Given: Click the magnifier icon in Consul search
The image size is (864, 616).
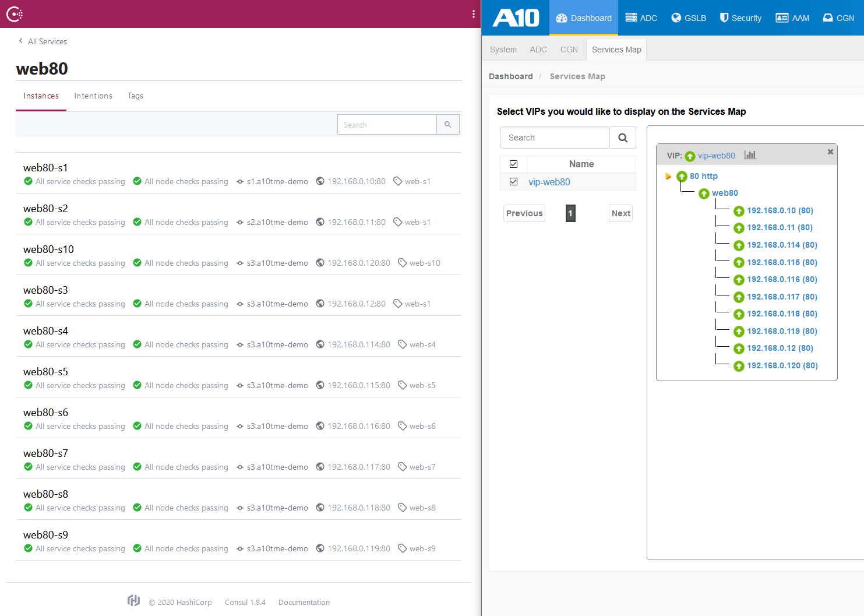Looking at the screenshot, I should point(447,125).
